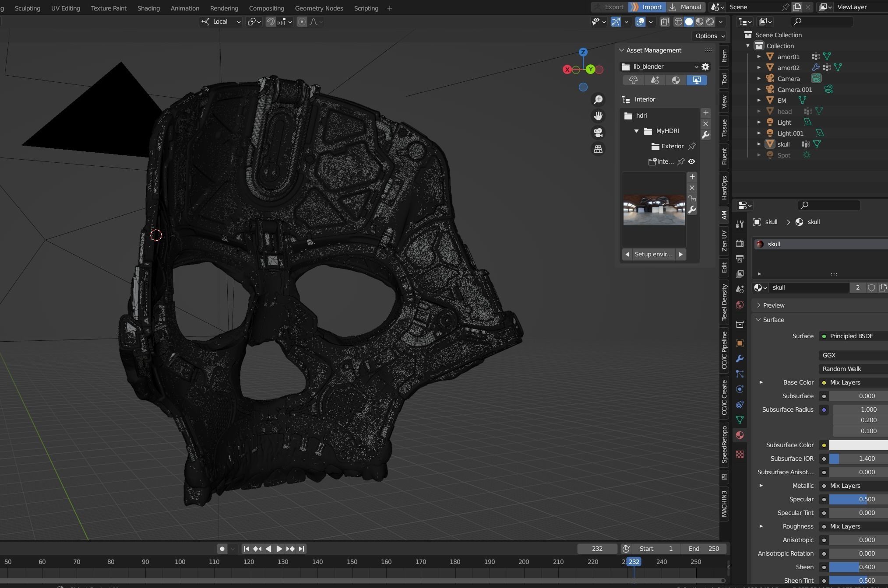
Task: Toggle the timeline auto keying record button
Action: click(x=222, y=549)
